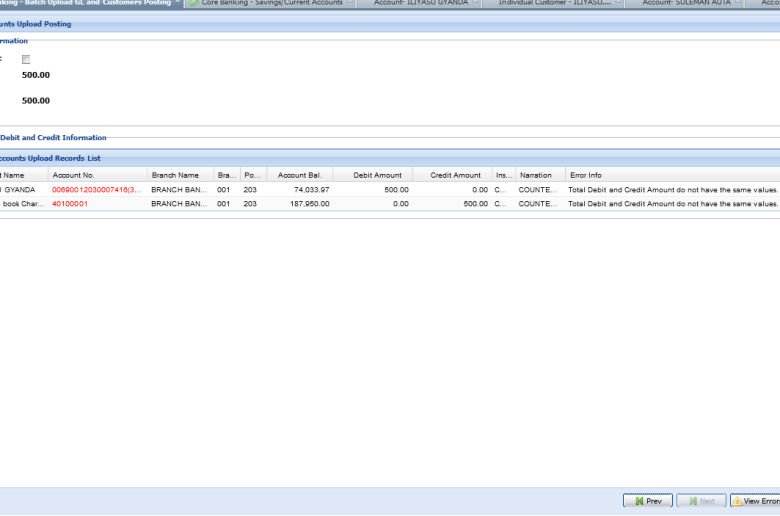The height and width of the screenshot is (516, 780).
Task: Click the Error Info column header
Action: click(585, 175)
